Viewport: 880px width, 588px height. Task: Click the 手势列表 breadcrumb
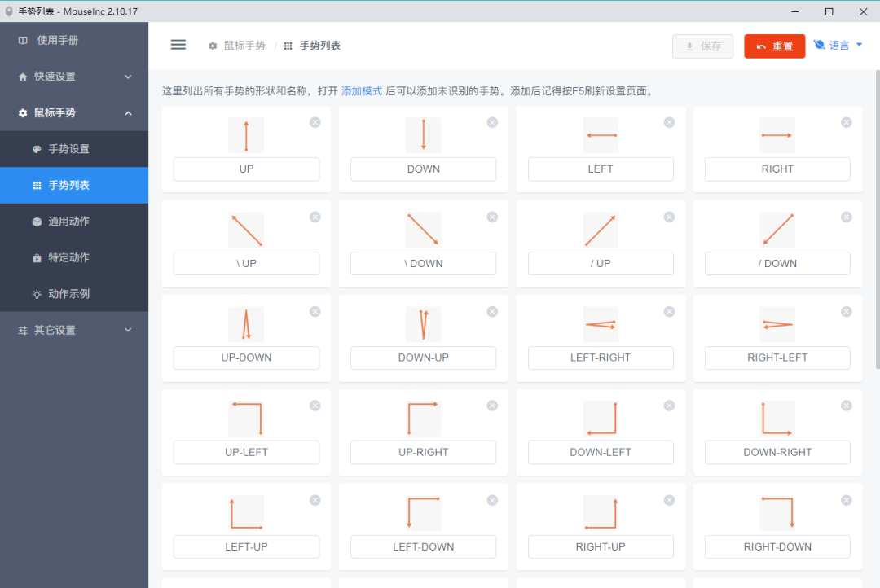coord(312,46)
